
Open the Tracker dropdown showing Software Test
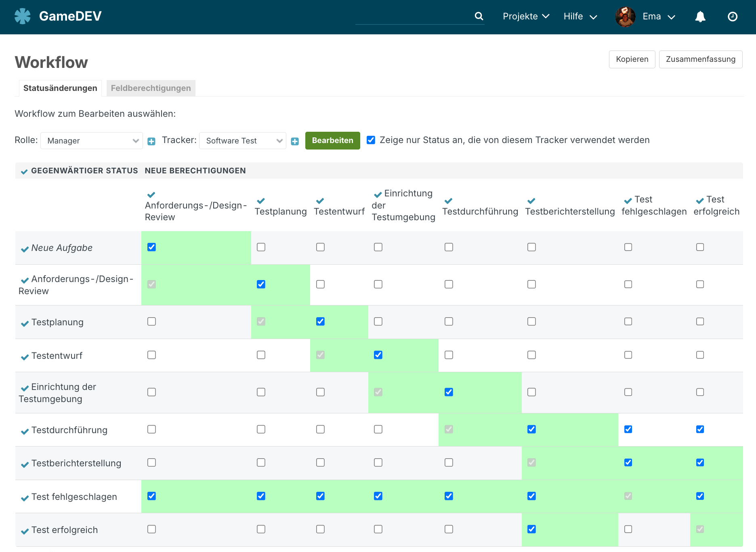point(243,141)
